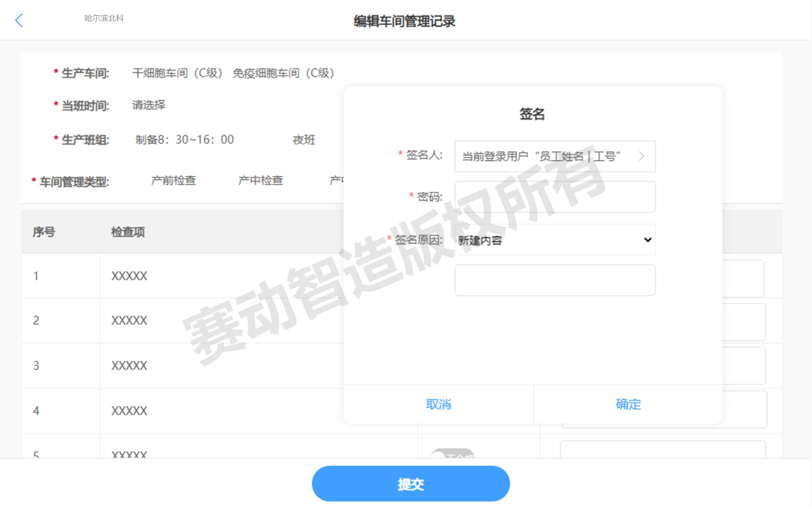
Task: Click the 密码 password input field
Action: tap(555, 196)
